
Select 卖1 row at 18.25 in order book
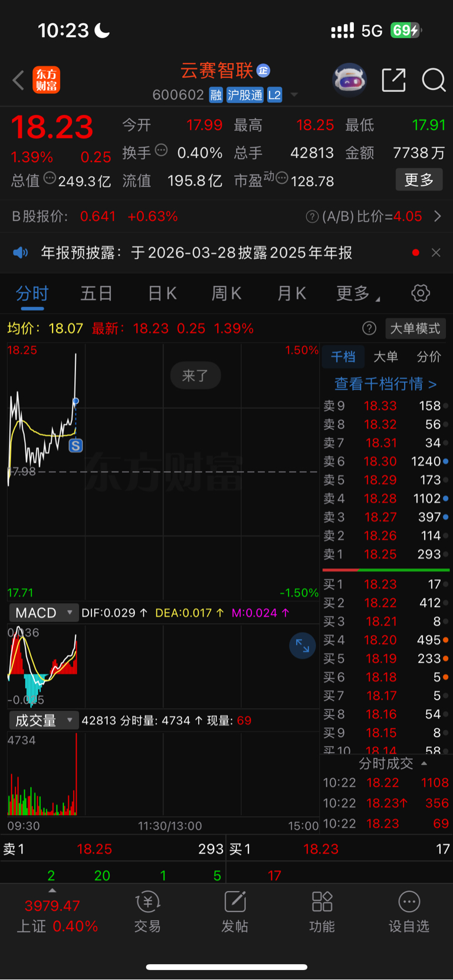pyautogui.click(x=386, y=555)
